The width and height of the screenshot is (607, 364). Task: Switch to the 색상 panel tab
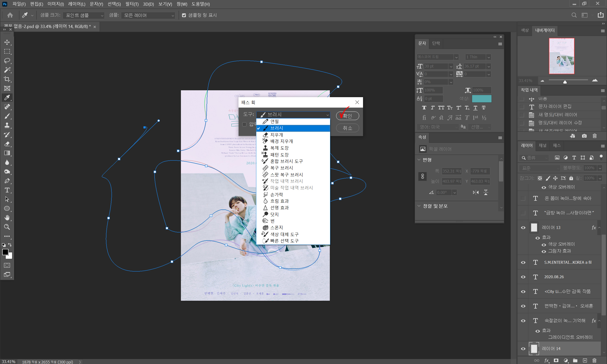(524, 30)
